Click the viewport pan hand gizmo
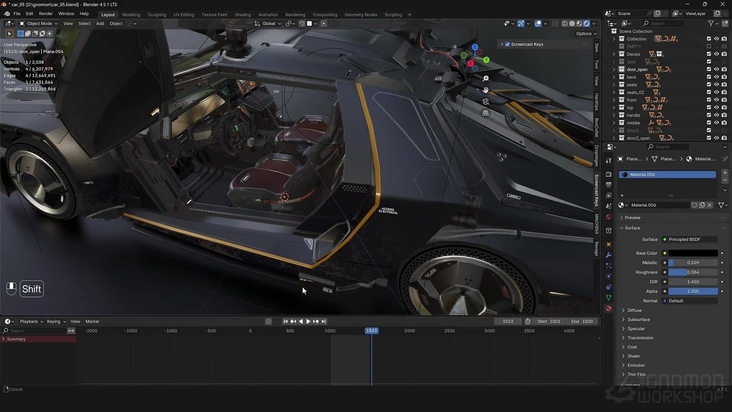 click(486, 90)
